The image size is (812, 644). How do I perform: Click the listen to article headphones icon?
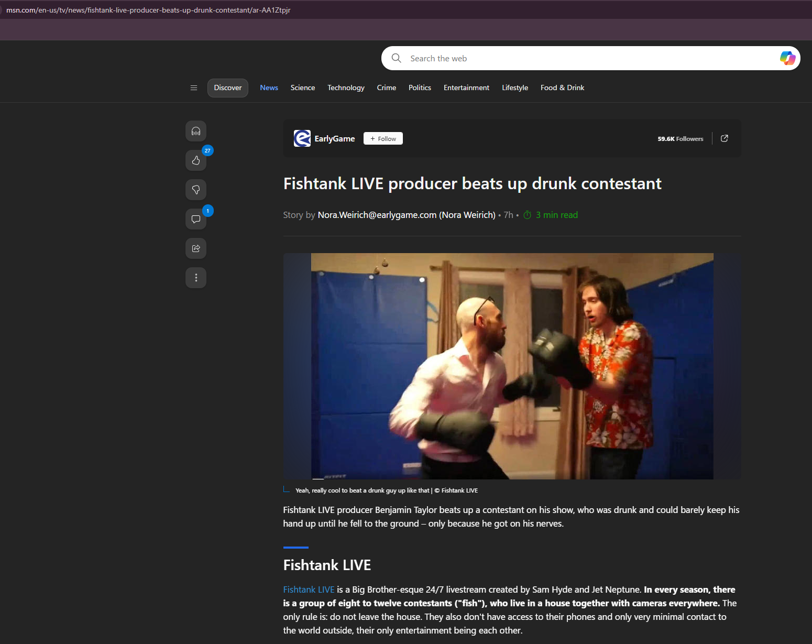tap(196, 131)
